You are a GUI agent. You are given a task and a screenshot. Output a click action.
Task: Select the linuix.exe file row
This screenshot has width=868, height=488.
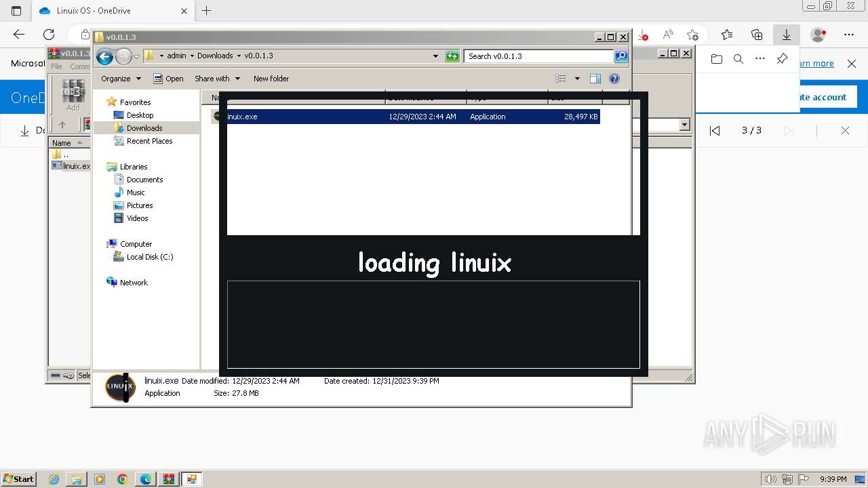(x=406, y=117)
